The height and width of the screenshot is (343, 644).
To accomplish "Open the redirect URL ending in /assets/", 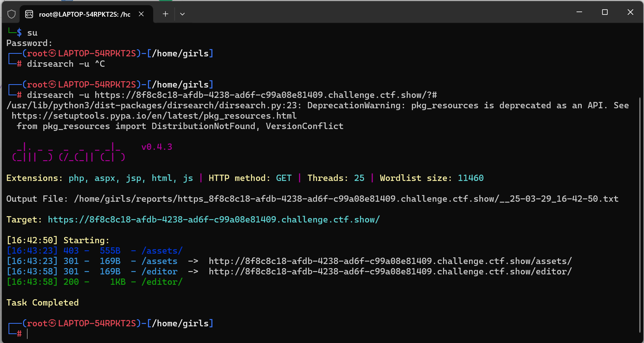I will (x=390, y=261).
